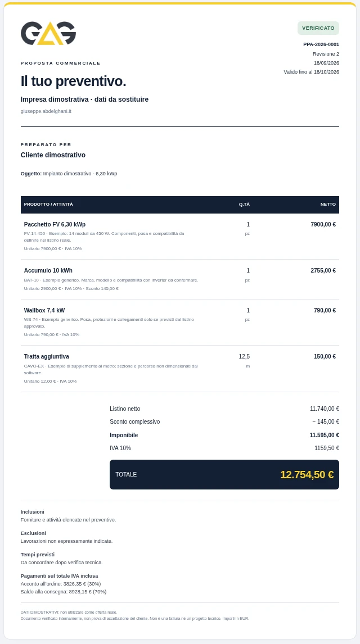Select the Wallbox 7,4 kW item
Screen dimensions: 360x644
tap(180, 323)
